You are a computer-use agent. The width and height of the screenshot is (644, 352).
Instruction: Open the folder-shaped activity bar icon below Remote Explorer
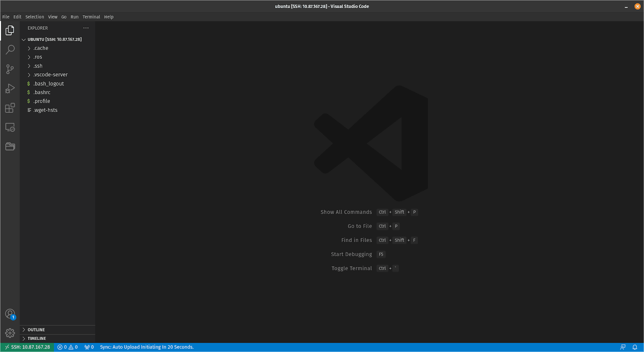[10, 147]
